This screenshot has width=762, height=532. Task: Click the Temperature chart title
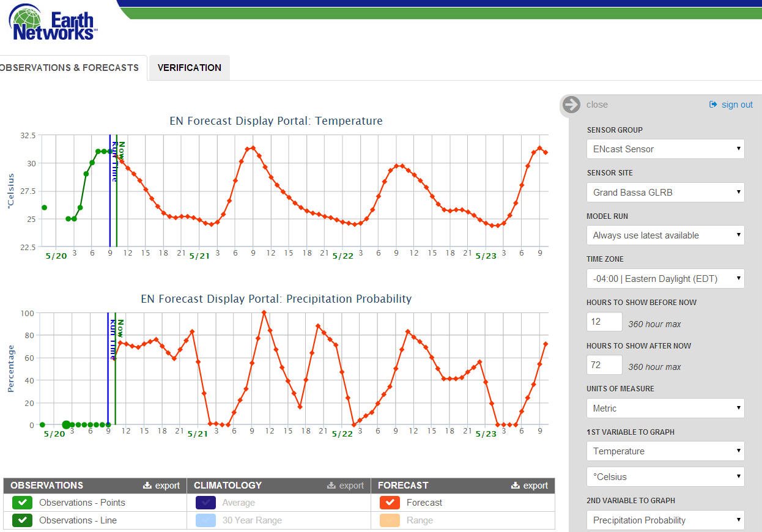[276, 121]
